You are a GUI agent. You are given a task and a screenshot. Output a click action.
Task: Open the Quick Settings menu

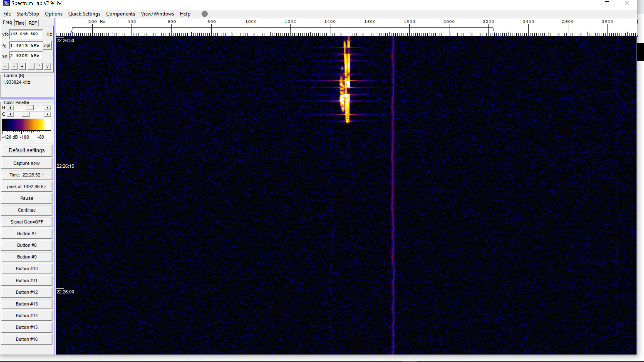[x=84, y=14]
